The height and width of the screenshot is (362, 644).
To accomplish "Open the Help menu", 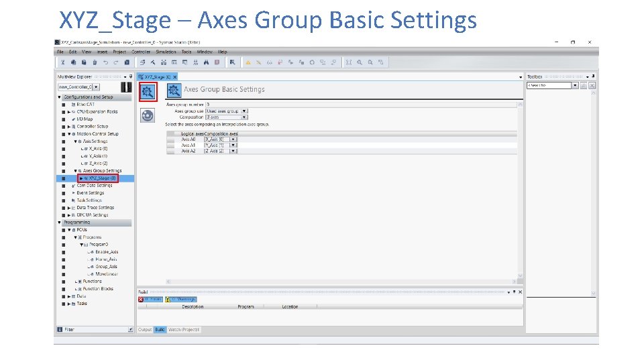I will pos(223,52).
